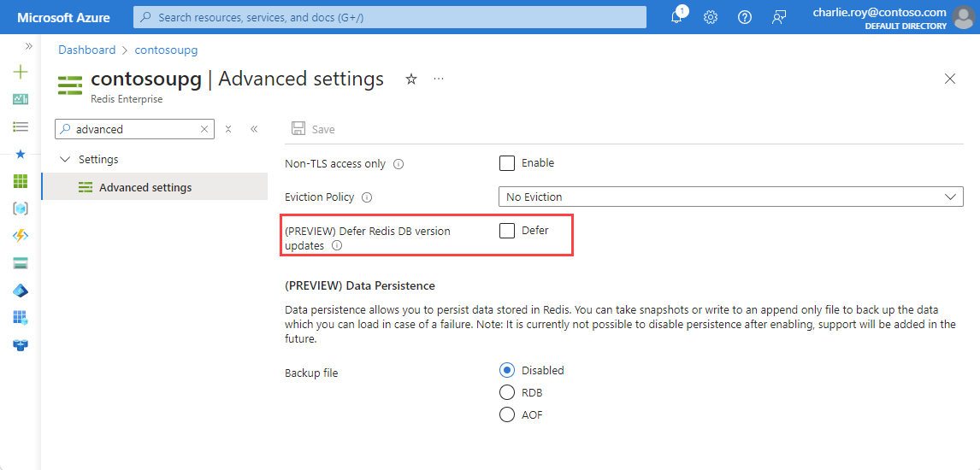Enable Non-TLS access only checkbox
This screenshot has height=470, width=980.
[x=507, y=163]
